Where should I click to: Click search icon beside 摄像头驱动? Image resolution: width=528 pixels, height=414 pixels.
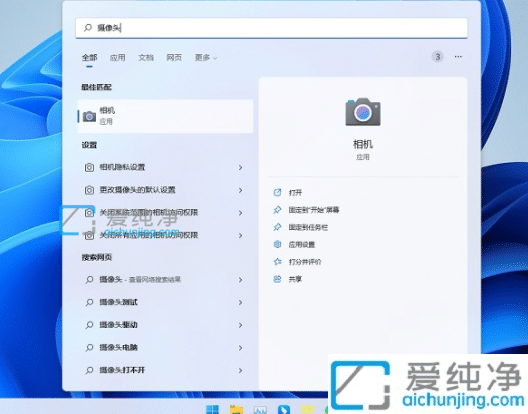[89, 325]
